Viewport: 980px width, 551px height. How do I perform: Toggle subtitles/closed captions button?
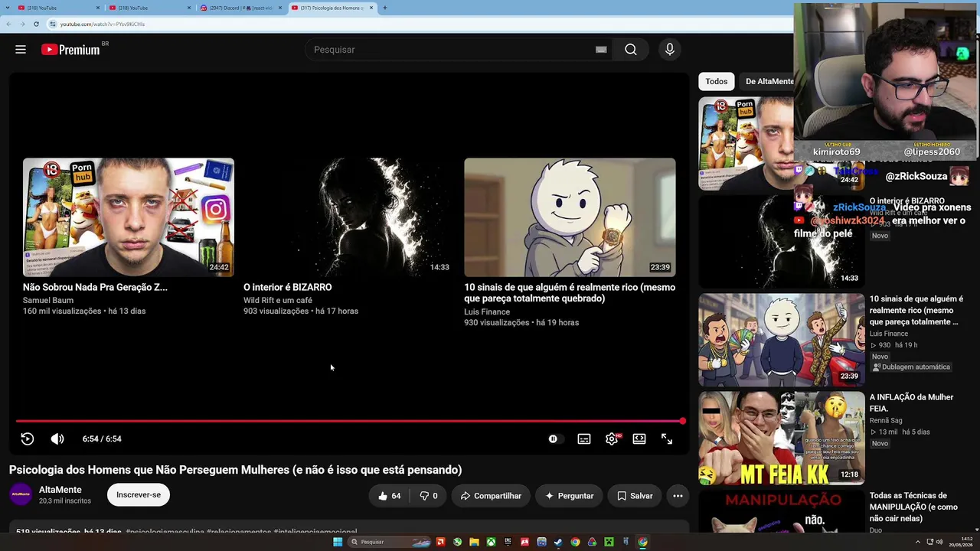(584, 439)
